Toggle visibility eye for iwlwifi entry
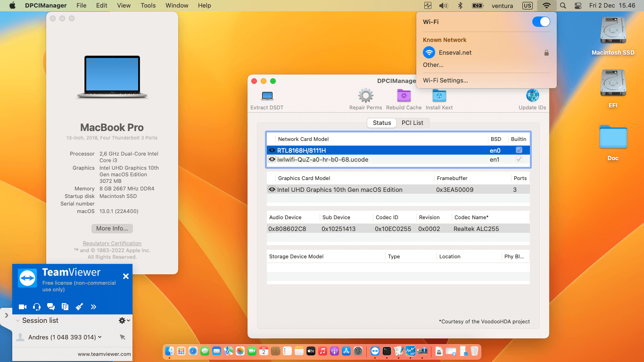The image size is (644, 362). click(272, 159)
